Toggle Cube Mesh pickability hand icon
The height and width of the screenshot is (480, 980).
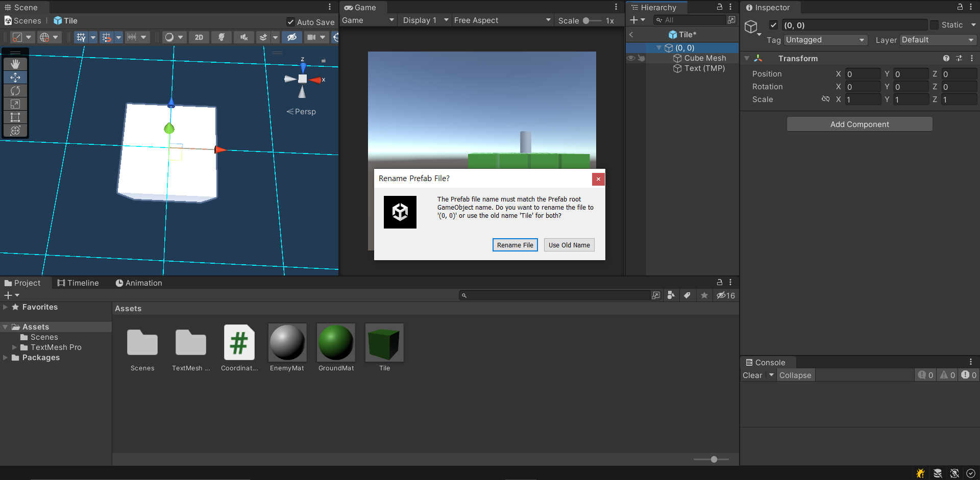[x=642, y=58]
